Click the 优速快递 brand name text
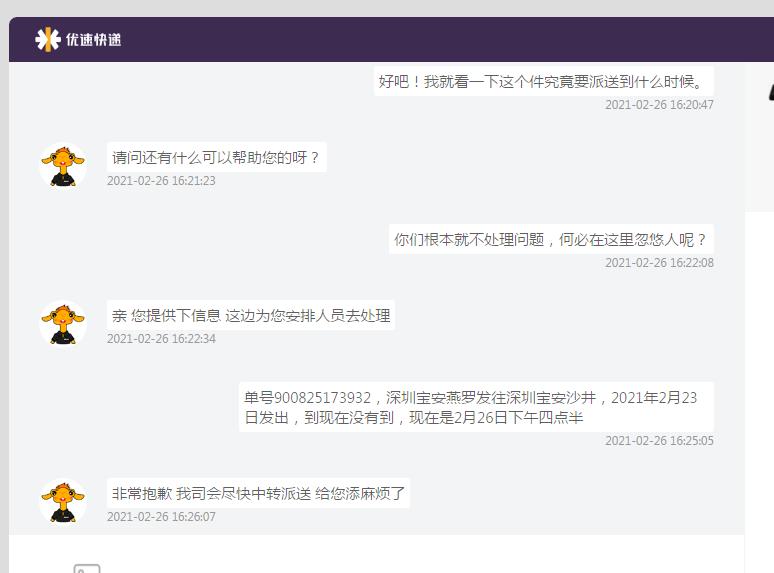The height and width of the screenshot is (573, 774). tap(93, 40)
